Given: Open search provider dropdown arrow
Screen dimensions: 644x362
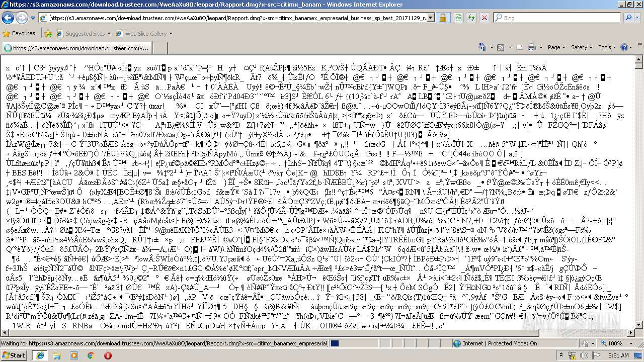Looking at the screenshot, I should click(637, 18).
